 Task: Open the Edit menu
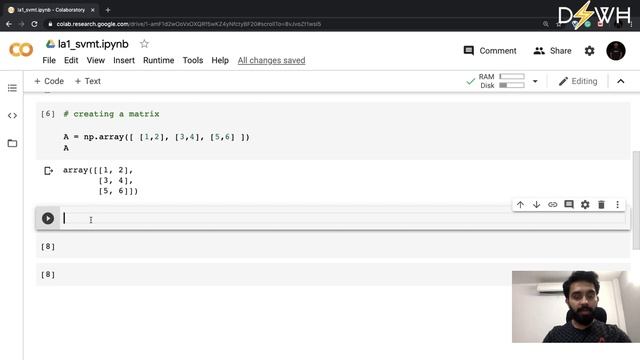click(x=71, y=60)
